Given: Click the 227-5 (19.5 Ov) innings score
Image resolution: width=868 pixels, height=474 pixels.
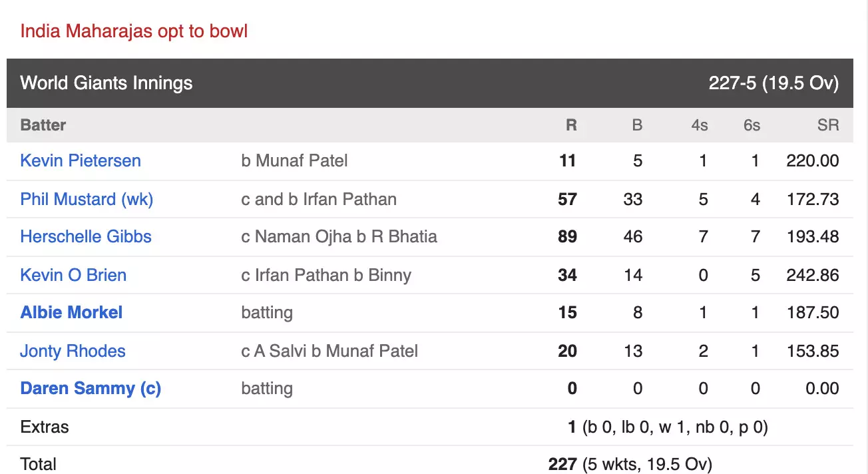Looking at the screenshot, I should pos(773,83).
